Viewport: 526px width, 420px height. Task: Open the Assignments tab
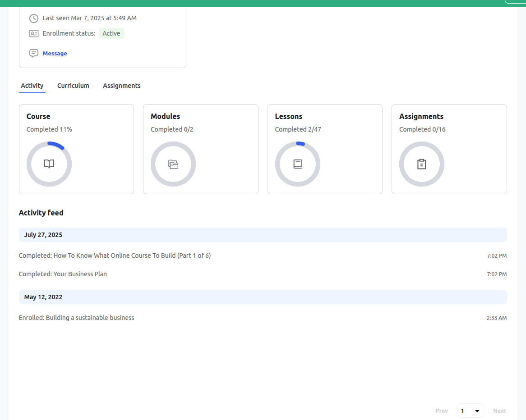(121, 86)
